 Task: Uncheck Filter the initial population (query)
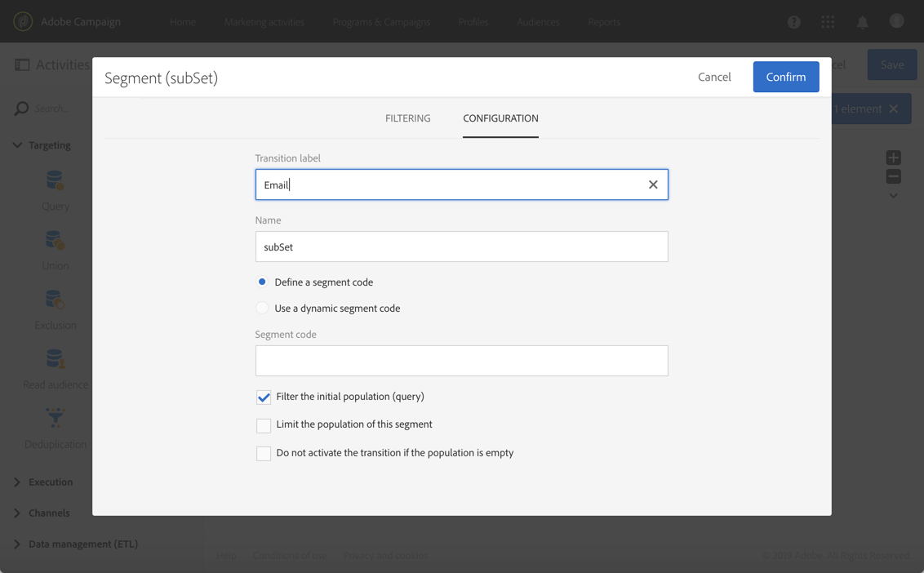tap(264, 398)
